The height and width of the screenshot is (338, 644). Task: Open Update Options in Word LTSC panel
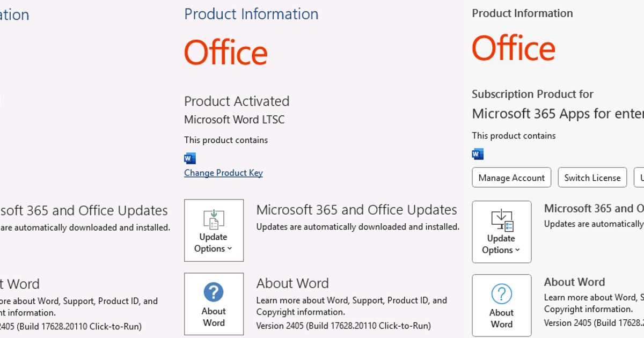point(214,231)
